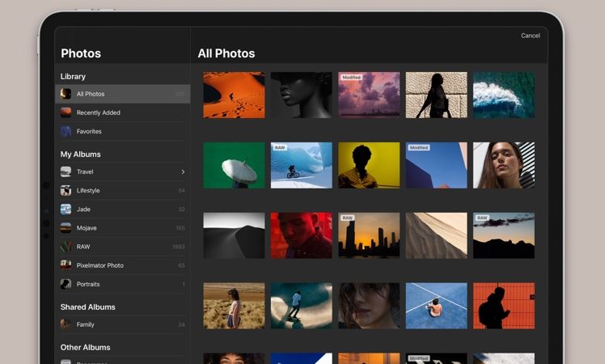The width and height of the screenshot is (605, 364).
Task: Select the silhouette on yellow background photo
Action: coord(369,165)
